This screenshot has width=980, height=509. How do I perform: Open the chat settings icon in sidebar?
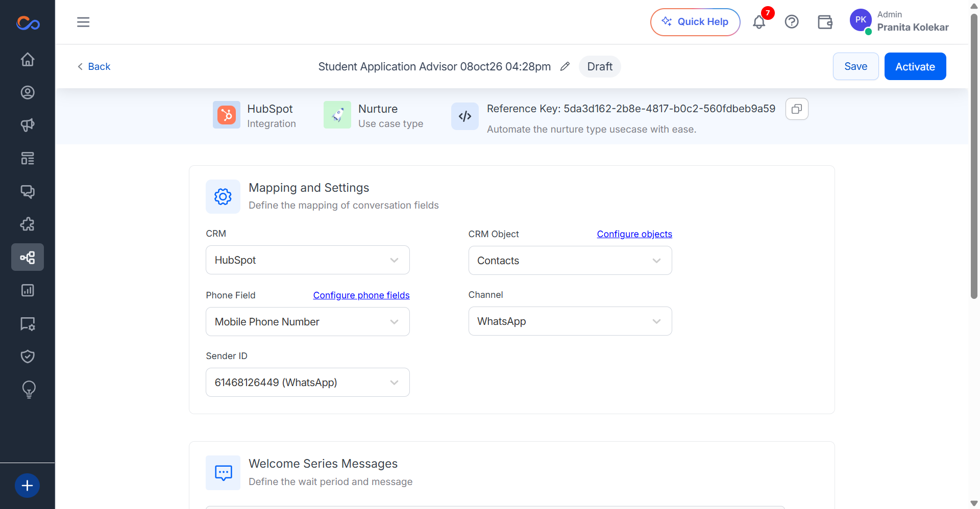28,324
